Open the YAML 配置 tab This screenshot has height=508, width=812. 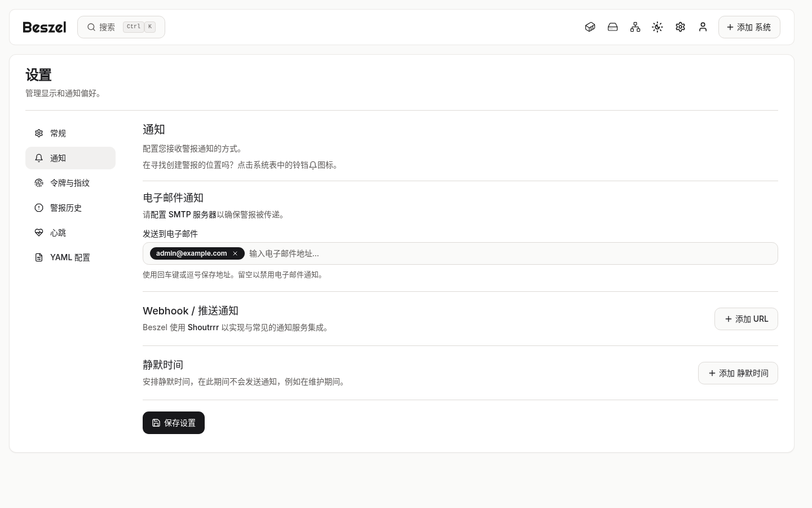(x=70, y=257)
